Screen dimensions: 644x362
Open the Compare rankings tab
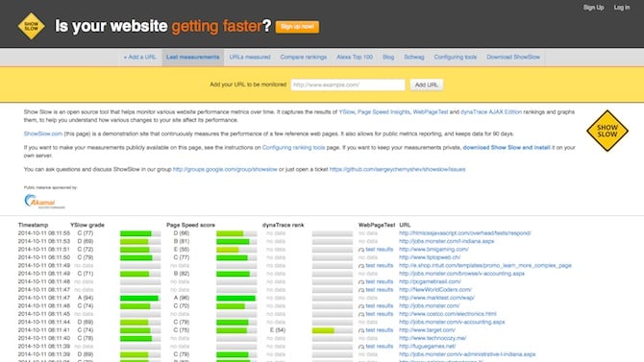304,57
